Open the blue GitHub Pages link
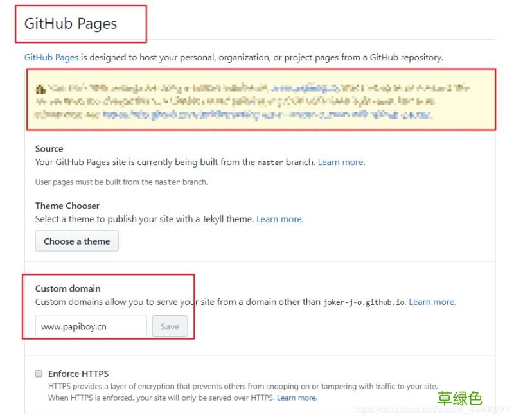The image size is (514, 420). pos(51,57)
